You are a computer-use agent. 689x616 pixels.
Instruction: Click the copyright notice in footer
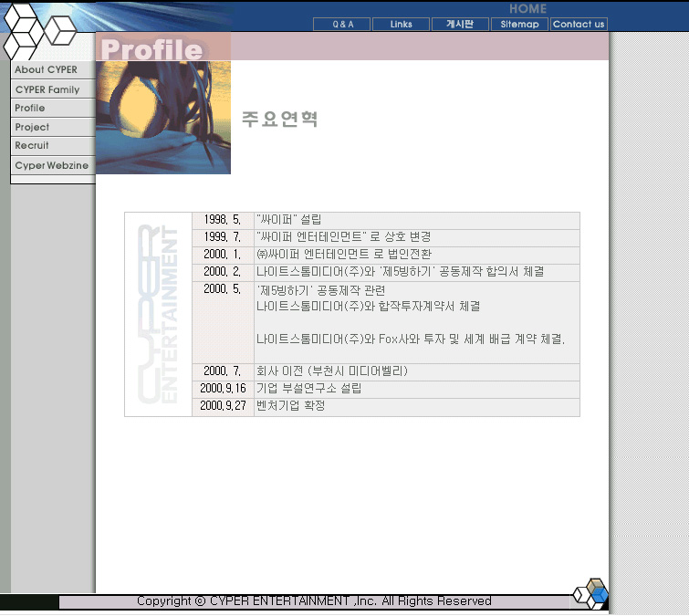point(314,601)
